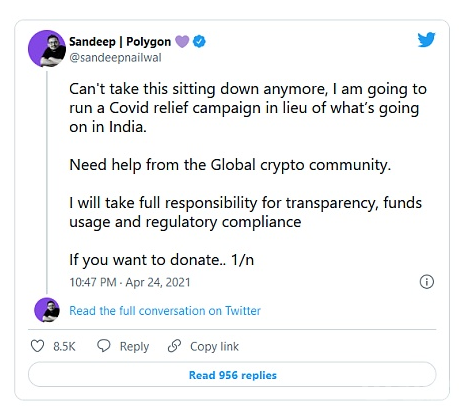Screen dimensions: 471x406
Task: Visit the @sandeepnailwal handle
Action: click(x=115, y=58)
